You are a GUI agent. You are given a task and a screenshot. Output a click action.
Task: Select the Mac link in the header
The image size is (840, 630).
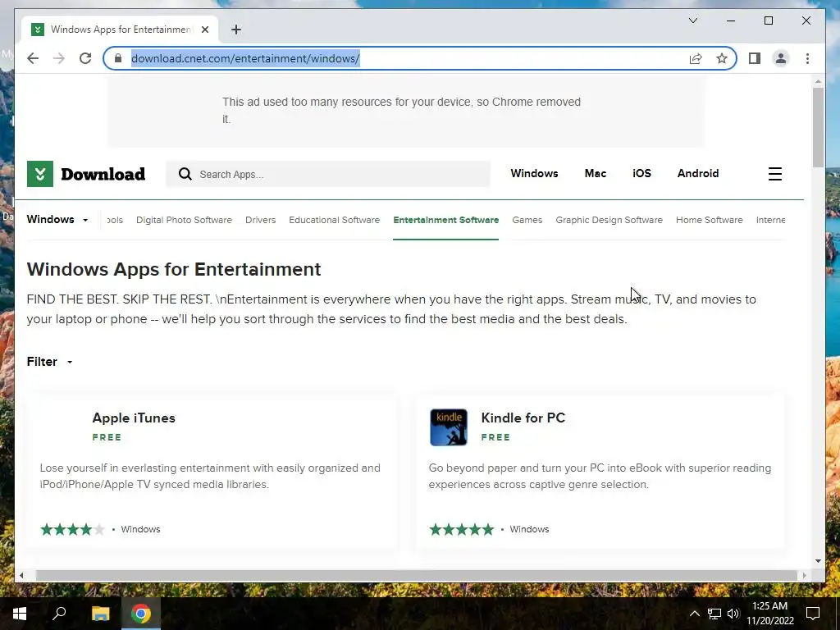click(596, 174)
